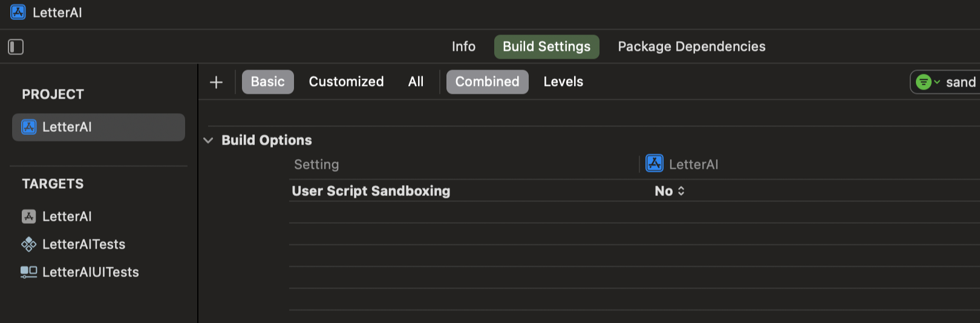Show All build settings
The height and width of the screenshot is (323, 980).
point(416,82)
